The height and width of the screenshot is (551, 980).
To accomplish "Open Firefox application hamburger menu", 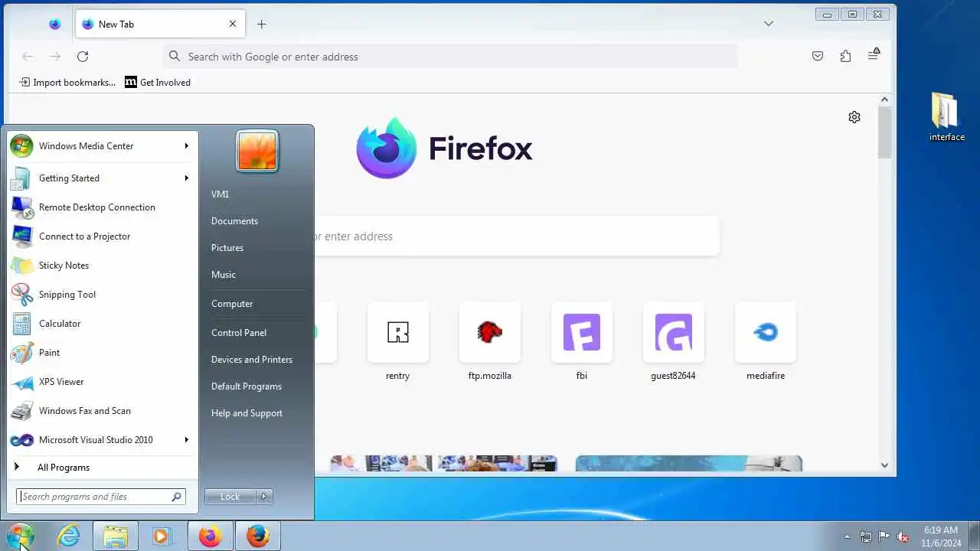I will tap(874, 55).
